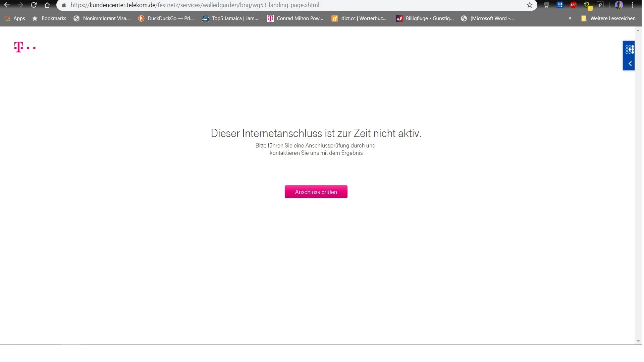Open the DuckDuckGo bookmark
The image size is (644, 362).
coord(166,18)
